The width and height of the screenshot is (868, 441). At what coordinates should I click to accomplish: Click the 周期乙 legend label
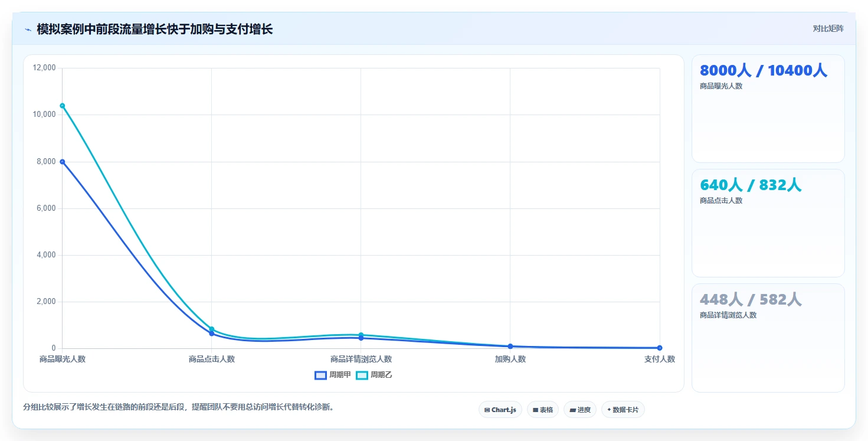[381, 375]
